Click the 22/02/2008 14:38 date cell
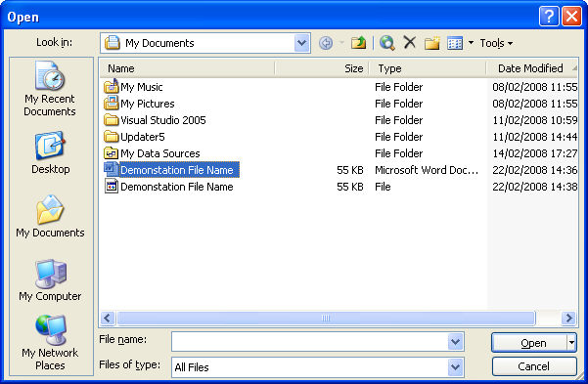 tap(535, 187)
